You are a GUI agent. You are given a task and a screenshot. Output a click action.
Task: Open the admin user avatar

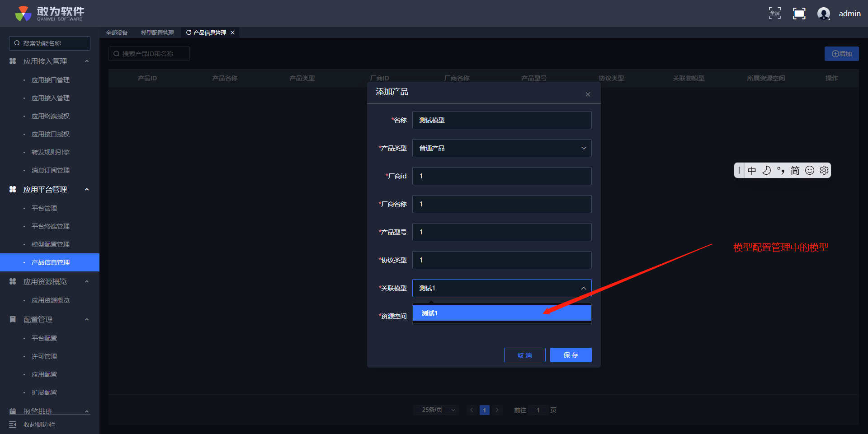coord(824,14)
